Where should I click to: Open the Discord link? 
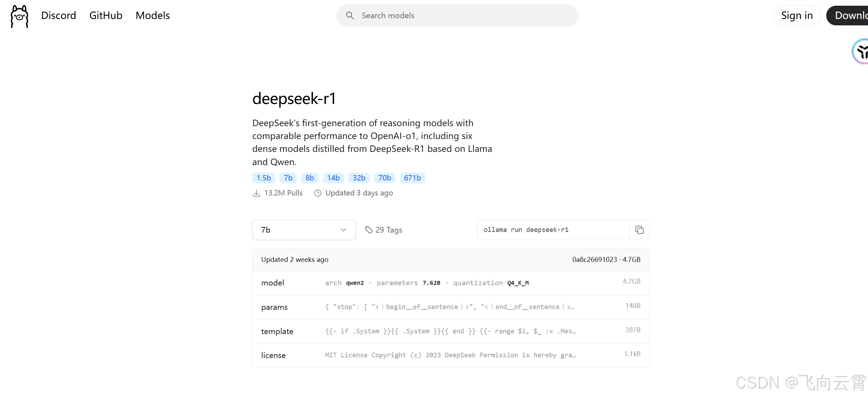[x=59, y=15]
